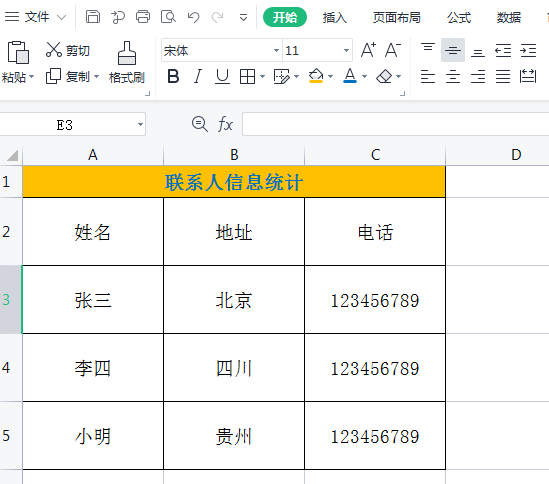Image resolution: width=549 pixels, height=484 pixels.
Task: Center text horizontally
Action: point(453,76)
